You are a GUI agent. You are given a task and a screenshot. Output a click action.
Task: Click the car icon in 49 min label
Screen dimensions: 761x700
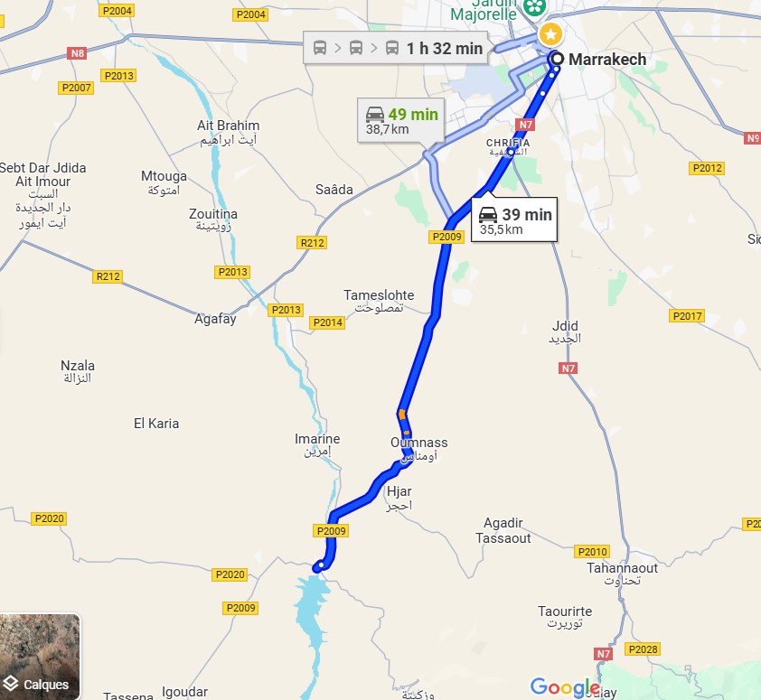pos(375,115)
